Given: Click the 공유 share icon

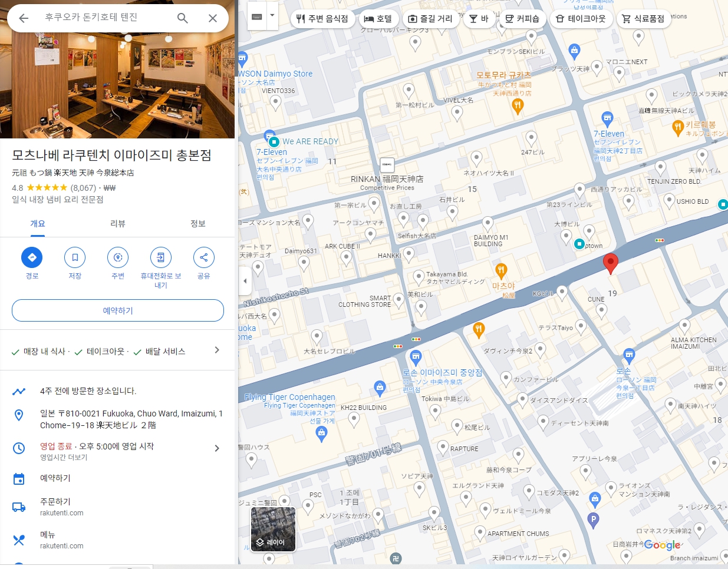Looking at the screenshot, I should 204,257.
